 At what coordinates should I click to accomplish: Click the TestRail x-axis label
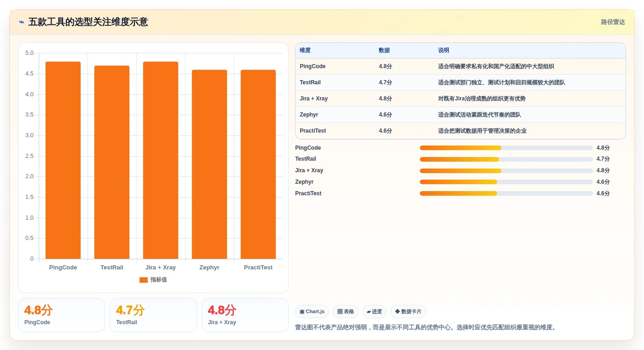click(112, 268)
